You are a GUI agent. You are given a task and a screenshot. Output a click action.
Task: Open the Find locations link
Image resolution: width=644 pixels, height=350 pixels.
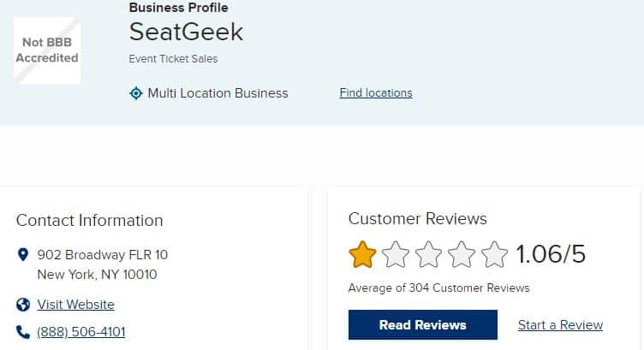coord(376,92)
